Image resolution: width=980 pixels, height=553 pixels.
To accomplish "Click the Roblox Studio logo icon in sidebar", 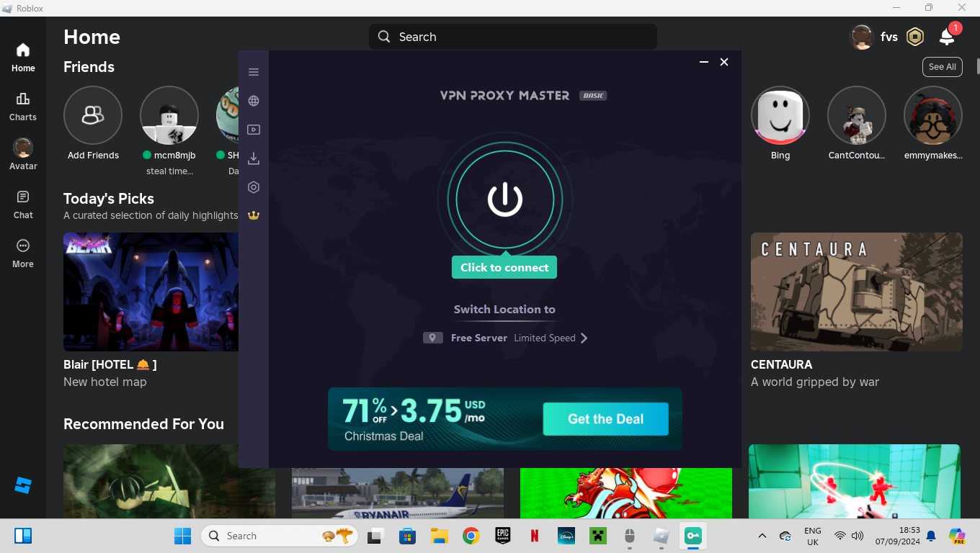I will coord(23,485).
